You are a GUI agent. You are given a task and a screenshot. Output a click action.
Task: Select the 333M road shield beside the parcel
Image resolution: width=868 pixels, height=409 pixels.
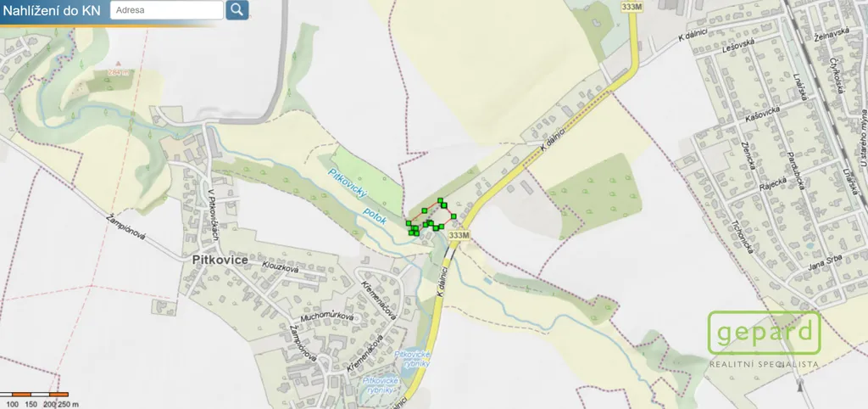point(459,236)
